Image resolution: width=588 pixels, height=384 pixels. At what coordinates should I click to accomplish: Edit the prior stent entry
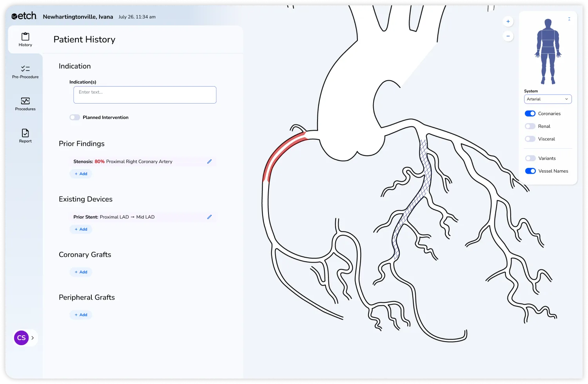pyautogui.click(x=210, y=217)
